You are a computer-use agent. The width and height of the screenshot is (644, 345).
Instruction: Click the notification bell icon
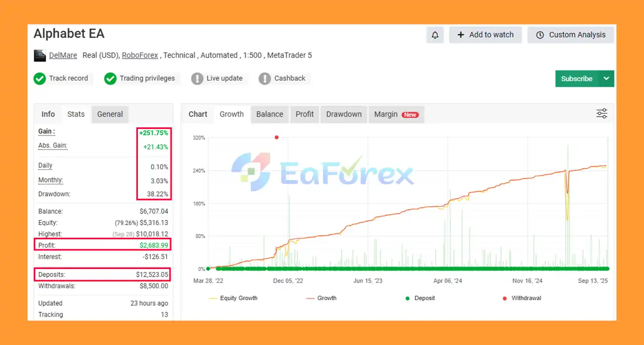pos(435,35)
